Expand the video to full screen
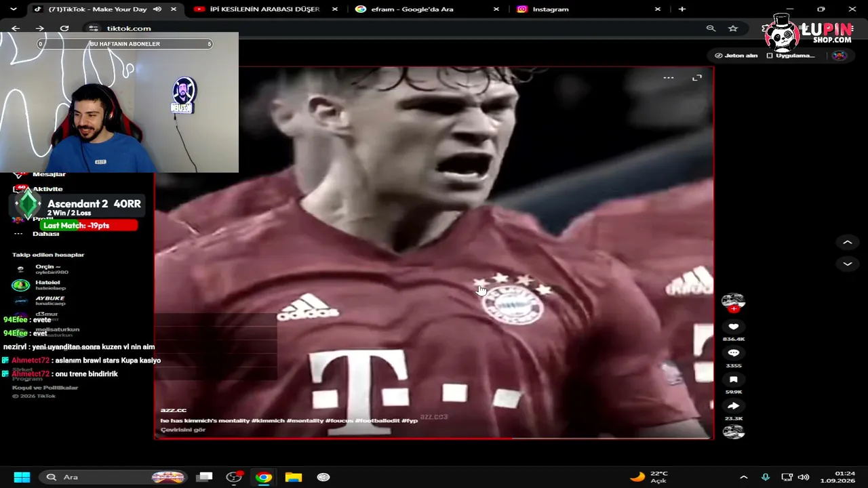Screen dimensions: 868x488 (697, 78)
